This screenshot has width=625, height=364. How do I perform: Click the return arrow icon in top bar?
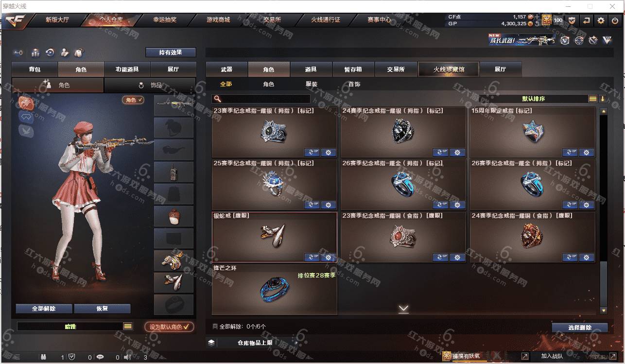point(587,20)
